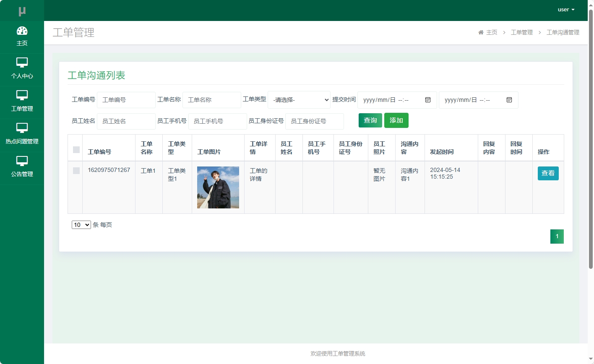
Task: Expand the 工单类型 -请选择- dropdown
Action: tap(299, 100)
